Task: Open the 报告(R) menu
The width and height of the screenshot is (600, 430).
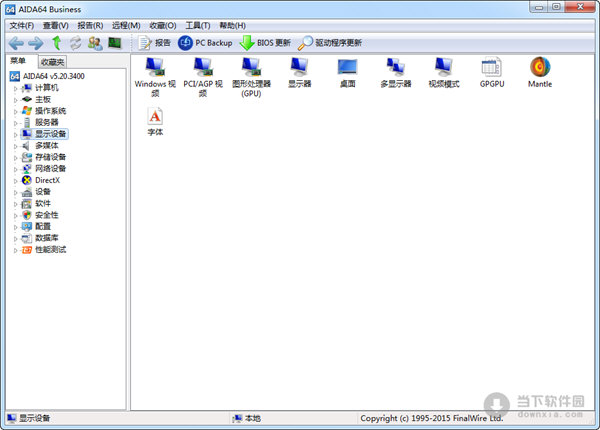Action: tap(90, 26)
